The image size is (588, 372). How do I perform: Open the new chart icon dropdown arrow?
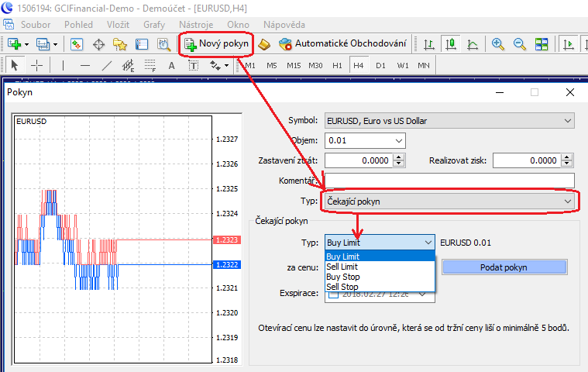point(26,44)
